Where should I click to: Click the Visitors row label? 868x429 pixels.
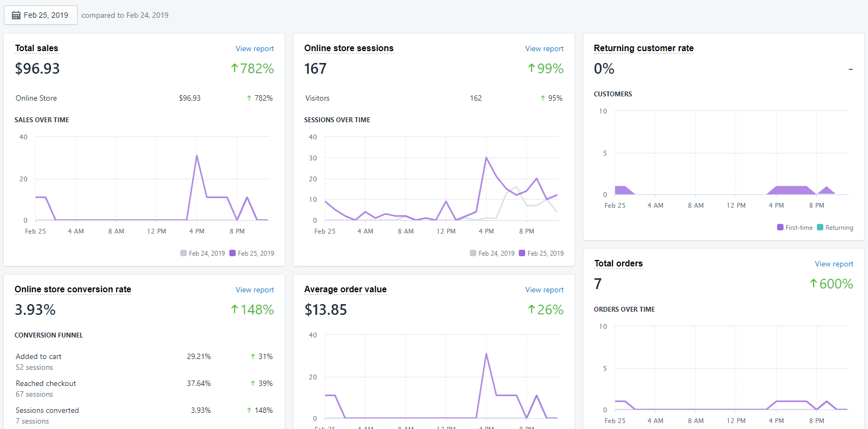(317, 98)
